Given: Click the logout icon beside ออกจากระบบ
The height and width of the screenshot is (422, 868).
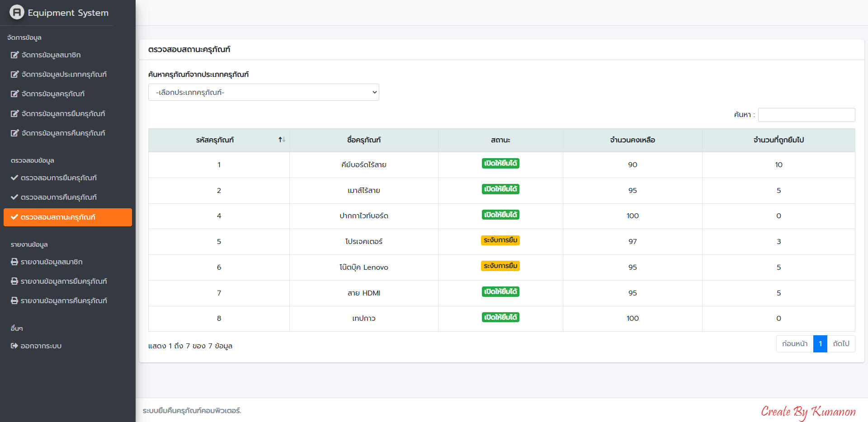Looking at the screenshot, I should click(14, 346).
